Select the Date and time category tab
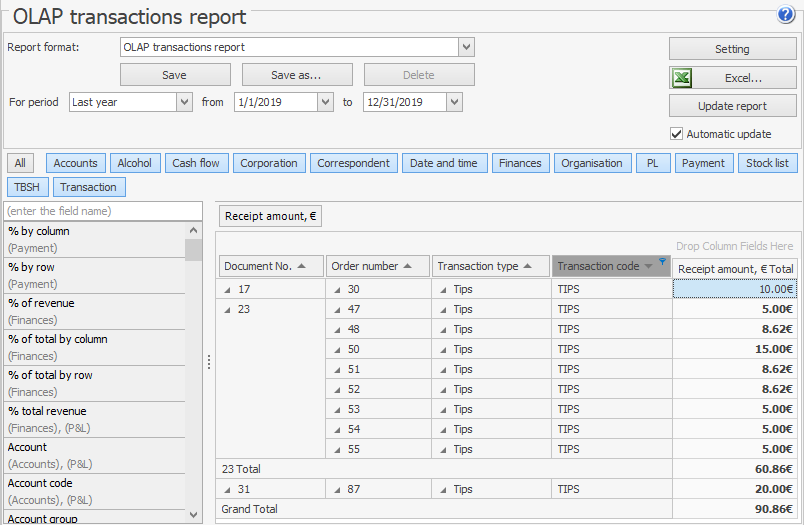The height and width of the screenshot is (525, 804). click(444, 163)
